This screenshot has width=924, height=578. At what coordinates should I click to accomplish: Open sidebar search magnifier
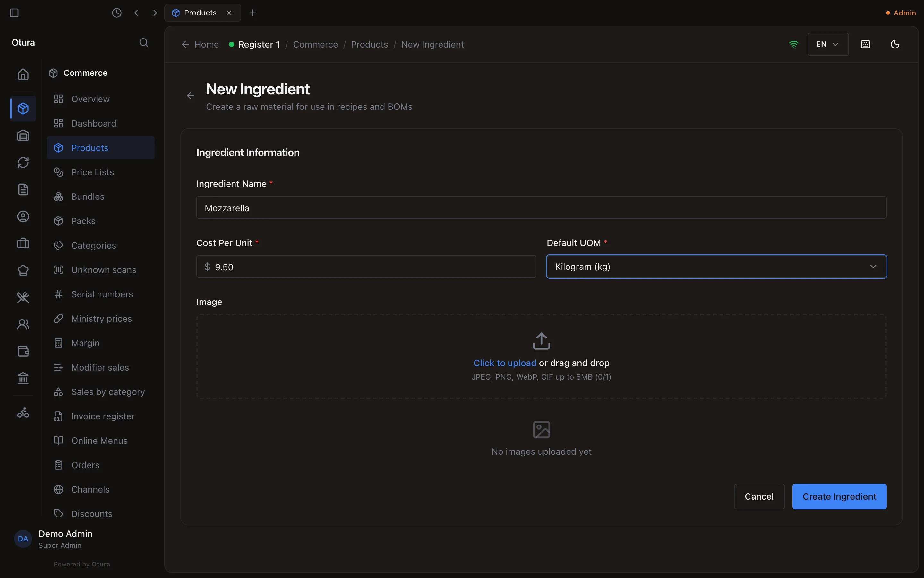143,42
